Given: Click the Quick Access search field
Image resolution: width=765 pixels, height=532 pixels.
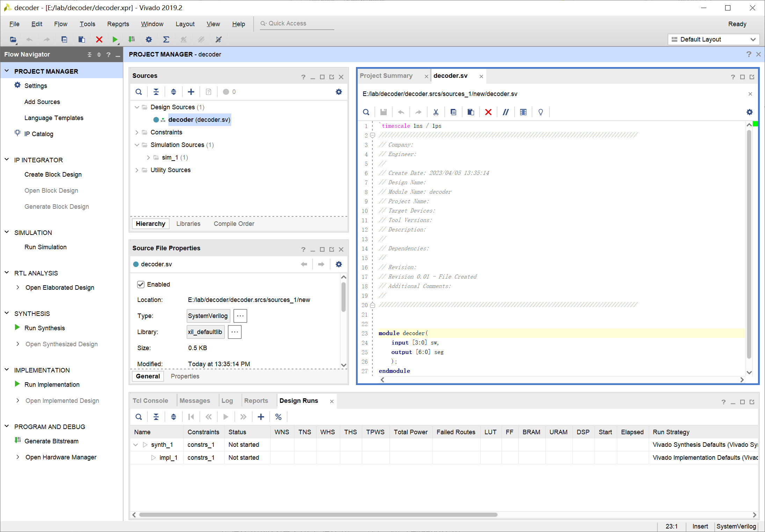Looking at the screenshot, I should 297,23.
